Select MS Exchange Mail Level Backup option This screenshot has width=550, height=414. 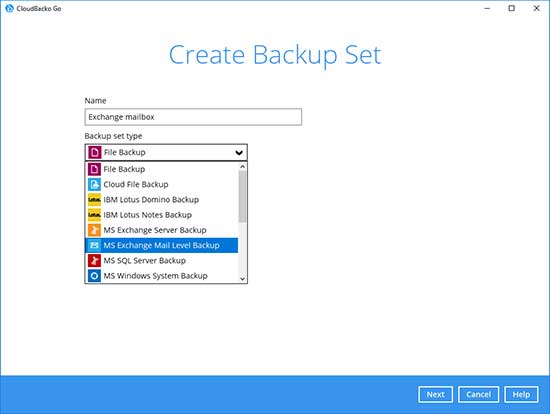pos(162,245)
